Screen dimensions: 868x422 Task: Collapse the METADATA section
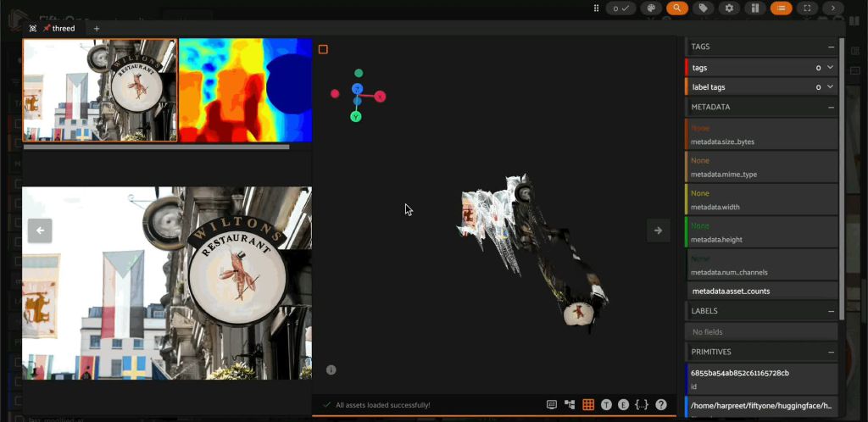(831, 108)
